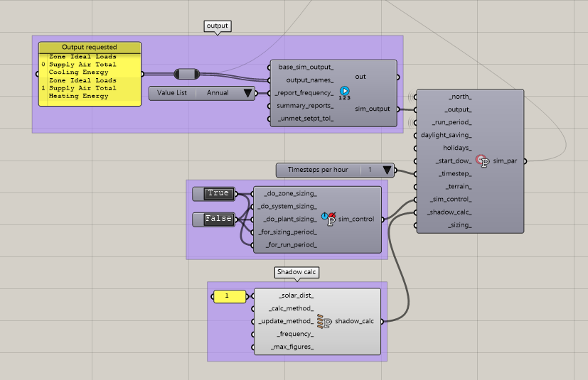Click the relay node on output wire
This screenshot has height=380, width=588.
coord(189,73)
